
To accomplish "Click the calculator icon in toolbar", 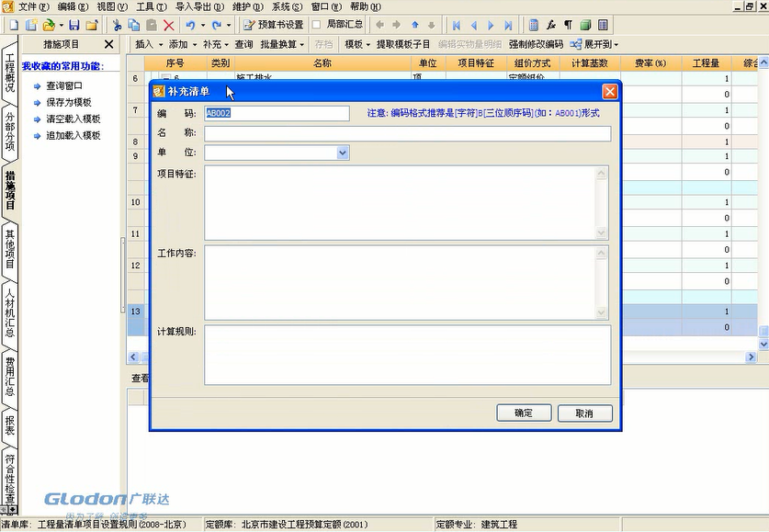I will tap(534, 25).
